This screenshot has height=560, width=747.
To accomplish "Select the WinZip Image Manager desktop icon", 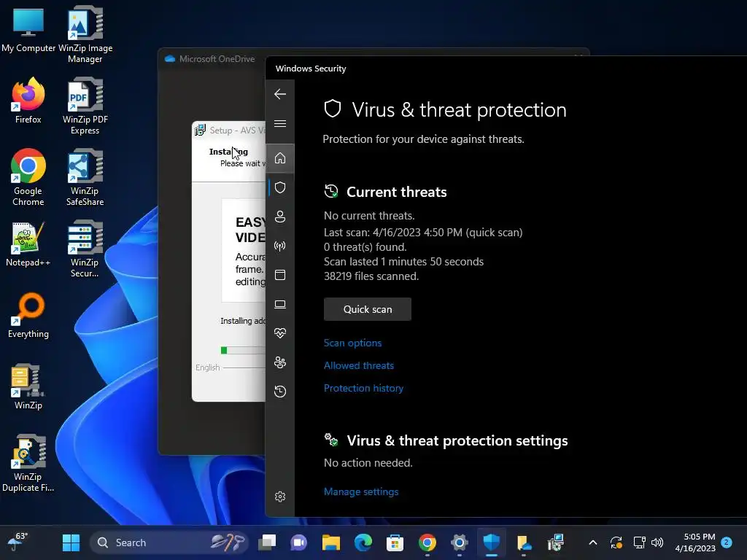I will click(x=85, y=34).
